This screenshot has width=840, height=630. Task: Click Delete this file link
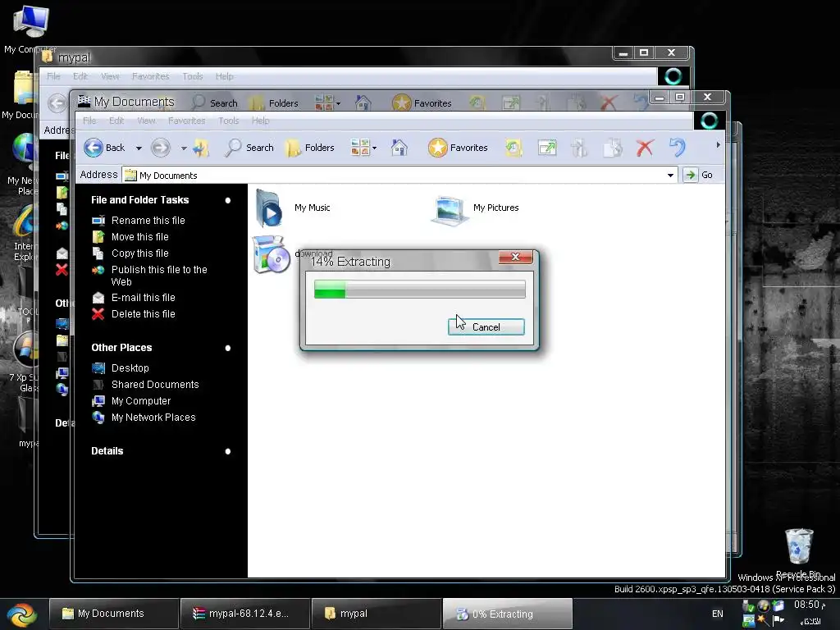[x=143, y=314]
